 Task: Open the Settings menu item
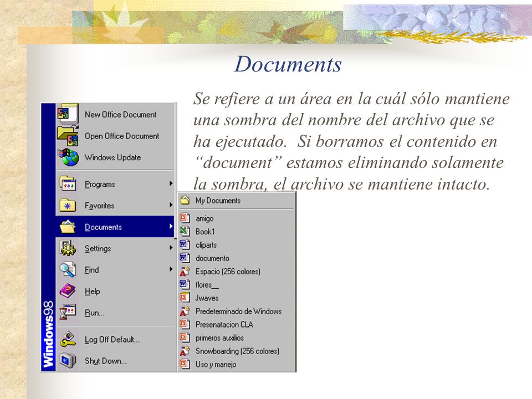115,248
